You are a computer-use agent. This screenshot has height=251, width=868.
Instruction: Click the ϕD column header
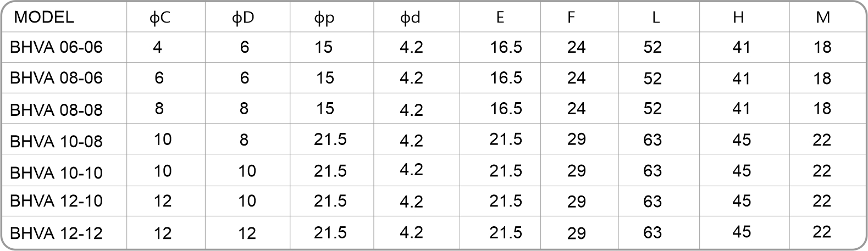click(x=242, y=18)
